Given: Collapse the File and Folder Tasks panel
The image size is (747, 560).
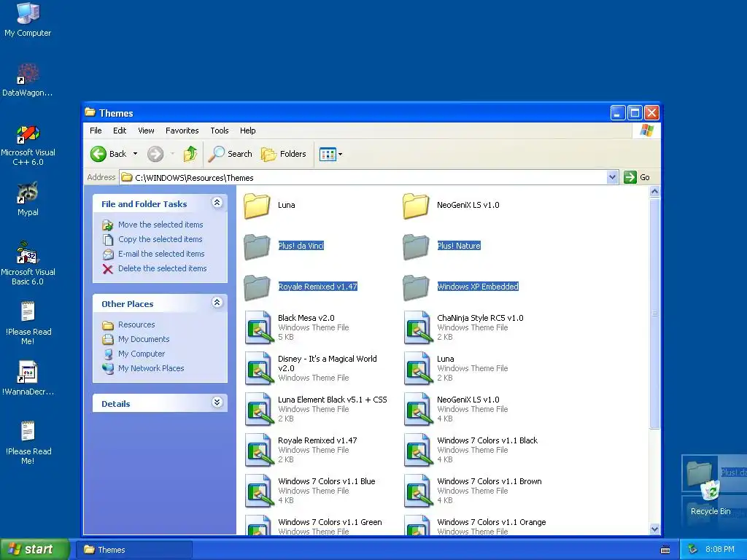Looking at the screenshot, I should click(217, 203).
